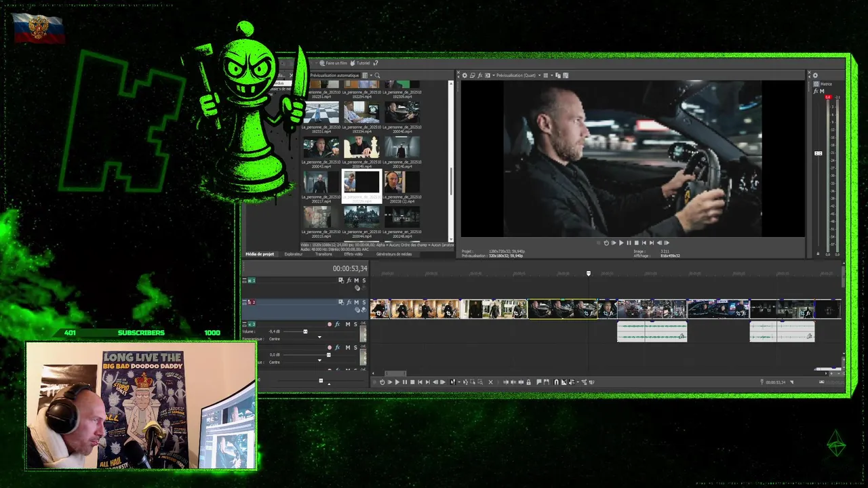
Task: Select the envelope edit tool
Action: (x=465, y=382)
